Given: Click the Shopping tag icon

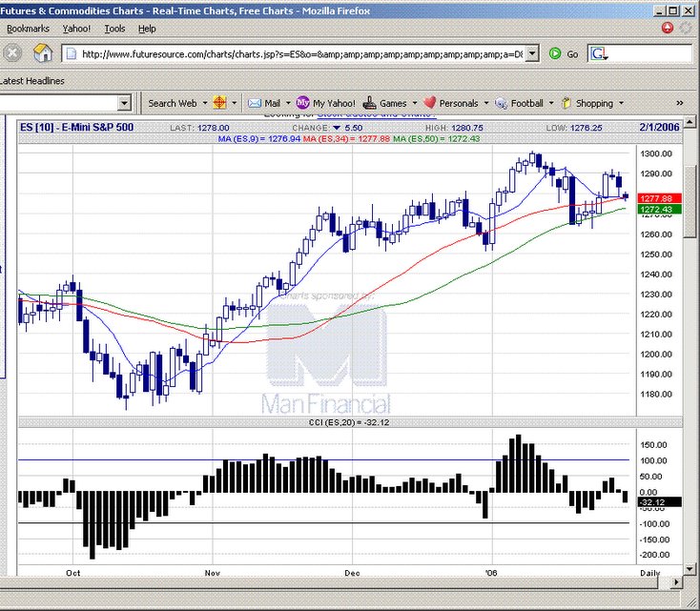Looking at the screenshot, I should click(x=566, y=103).
